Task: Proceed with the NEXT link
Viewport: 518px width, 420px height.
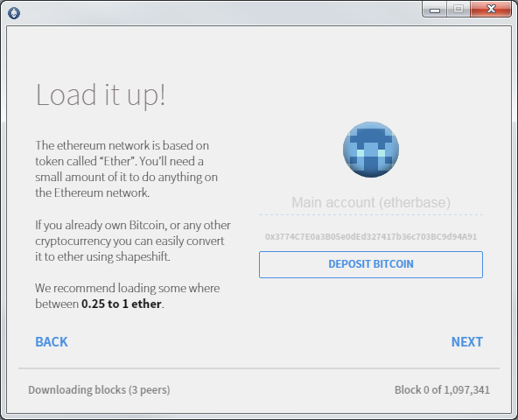Action: tap(466, 342)
